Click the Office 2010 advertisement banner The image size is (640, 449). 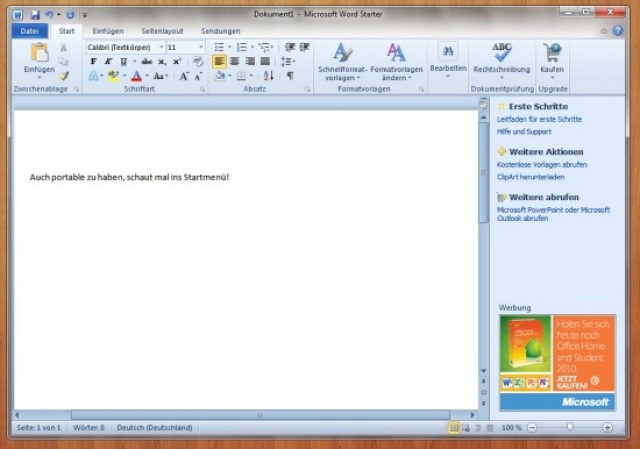[x=557, y=362]
